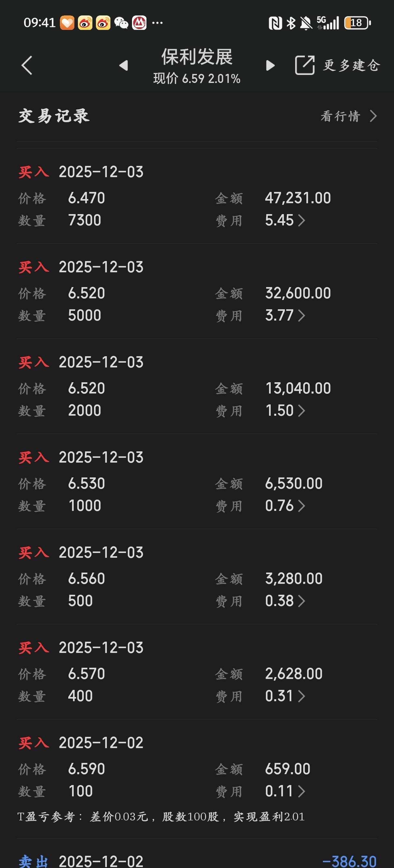Tap the 交易记录 section header
The width and height of the screenshot is (394, 868).
54,116
